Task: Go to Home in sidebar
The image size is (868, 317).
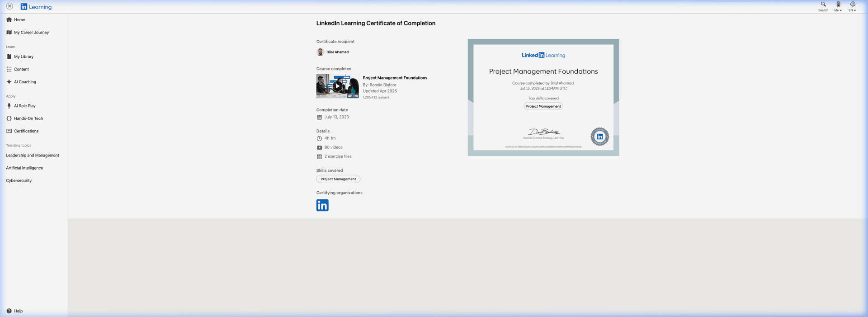Action: point(19,20)
